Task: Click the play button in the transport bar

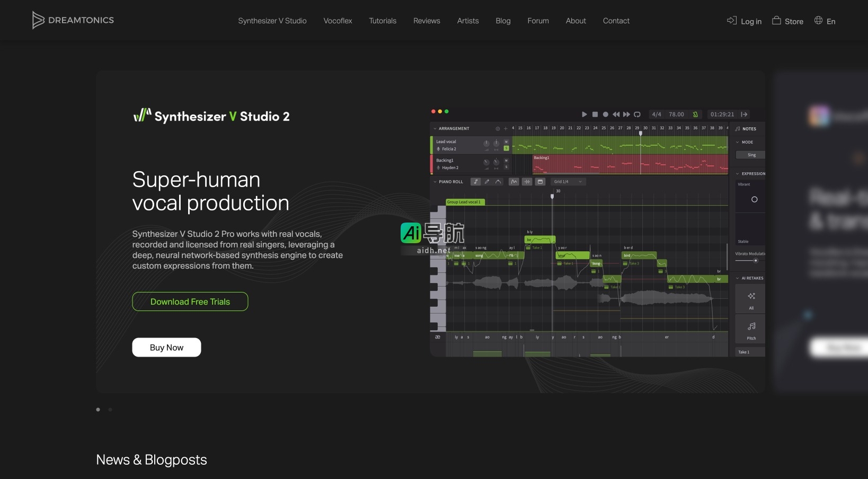Action: click(x=584, y=114)
